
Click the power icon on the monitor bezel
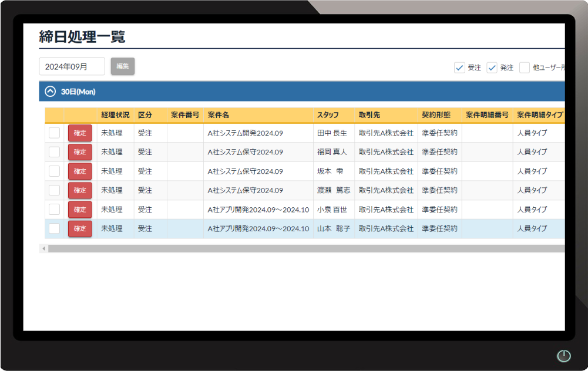(x=563, y=356)
